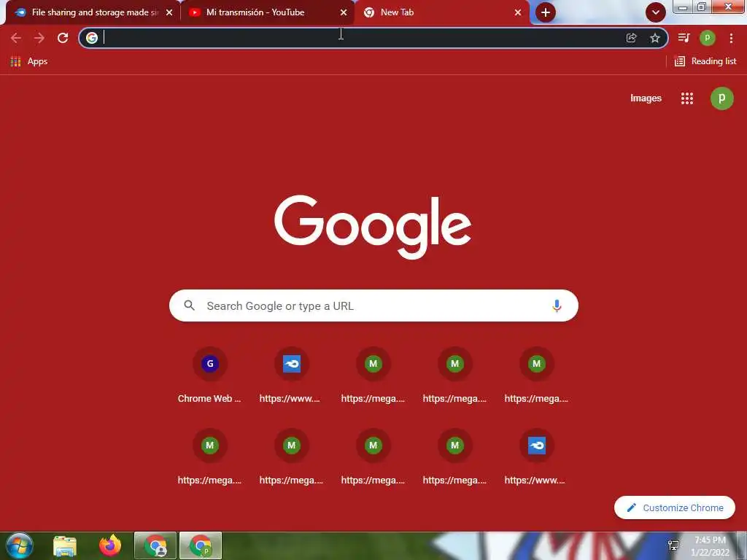
Task: Close the File sharing and storage tab
Action: pos(169,12)
